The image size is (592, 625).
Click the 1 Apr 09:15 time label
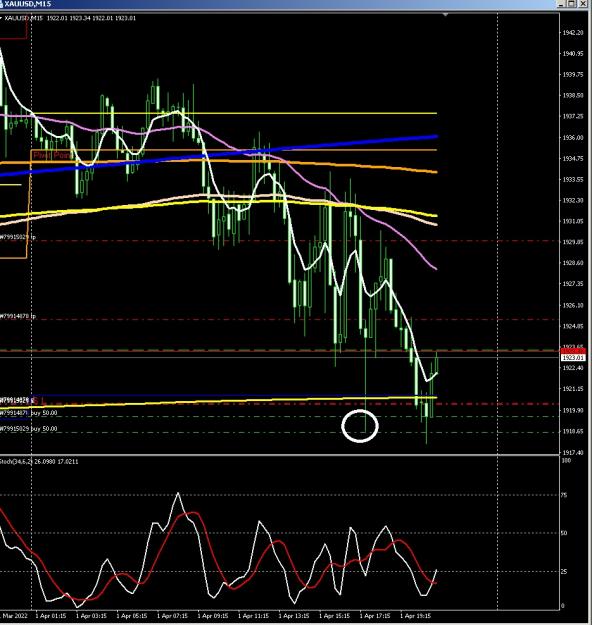click(x=213, y=616)
